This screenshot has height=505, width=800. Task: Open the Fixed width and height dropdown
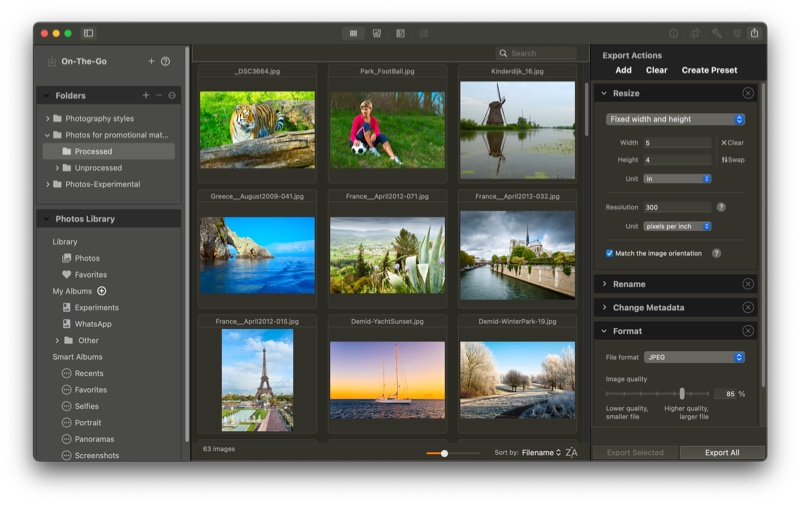675,119
